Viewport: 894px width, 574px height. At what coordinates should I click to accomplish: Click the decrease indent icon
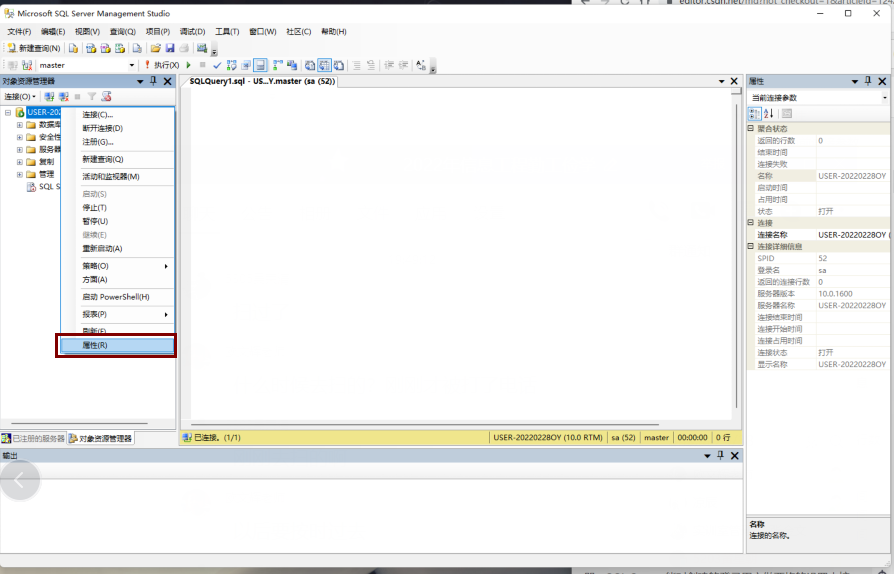[x=389, y=65]
